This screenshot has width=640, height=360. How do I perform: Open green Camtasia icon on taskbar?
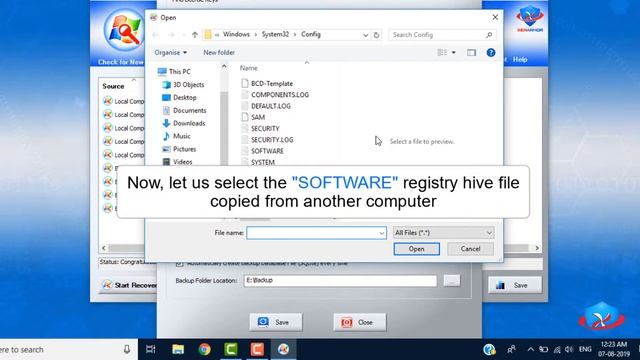click(x=231, y=349)
